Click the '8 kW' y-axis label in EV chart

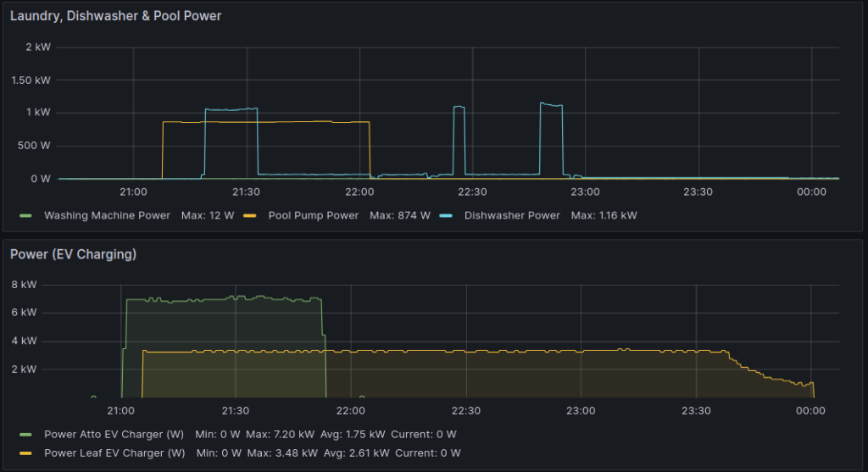24,285
